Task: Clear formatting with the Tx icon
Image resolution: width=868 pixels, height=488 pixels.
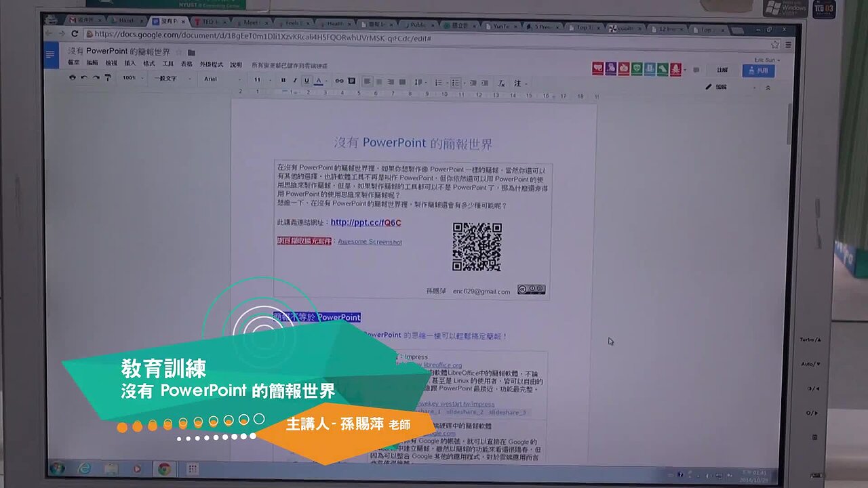Action: (502, 83)
